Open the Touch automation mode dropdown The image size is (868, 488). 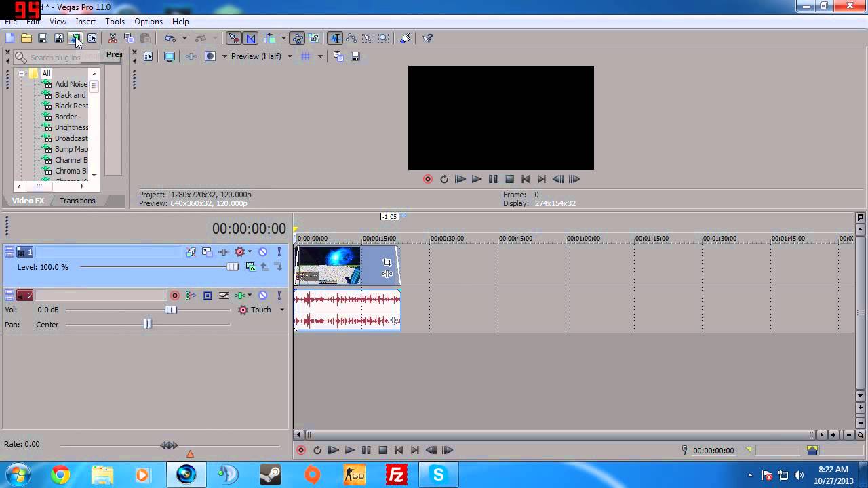coord(282,310)
